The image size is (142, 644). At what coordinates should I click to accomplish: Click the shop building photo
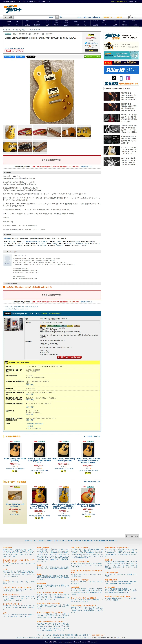(x=14, y=324)
